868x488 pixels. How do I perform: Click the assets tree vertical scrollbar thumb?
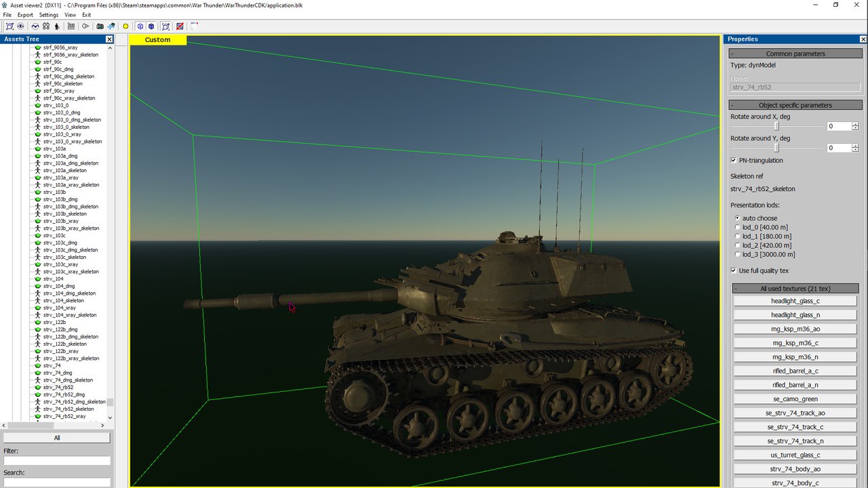pos(111,402)
